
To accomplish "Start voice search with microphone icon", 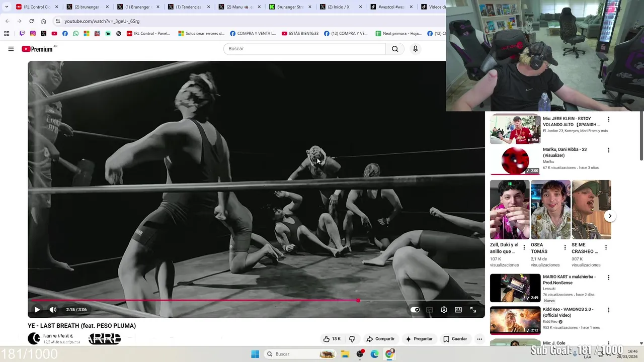I will [415, 49].
